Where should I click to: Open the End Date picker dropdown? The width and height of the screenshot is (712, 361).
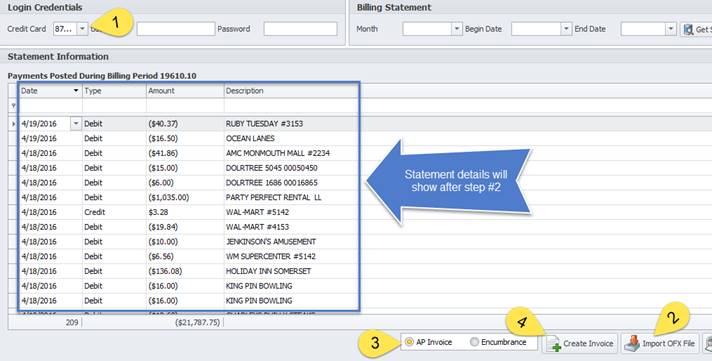coord(671,29)
